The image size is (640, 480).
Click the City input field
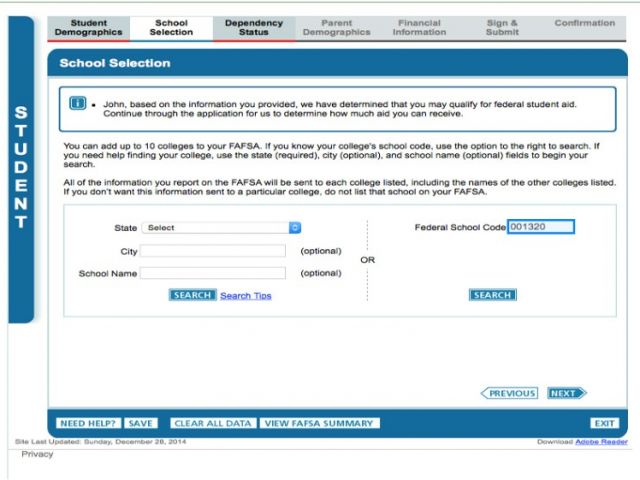(212, 251)
